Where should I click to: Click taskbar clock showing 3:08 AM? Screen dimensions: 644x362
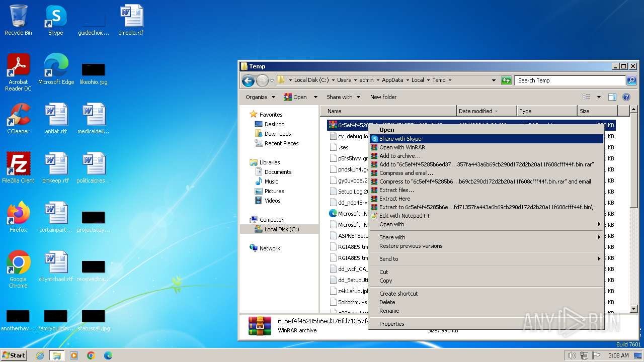pyautogui.click(x=618, y=355)
